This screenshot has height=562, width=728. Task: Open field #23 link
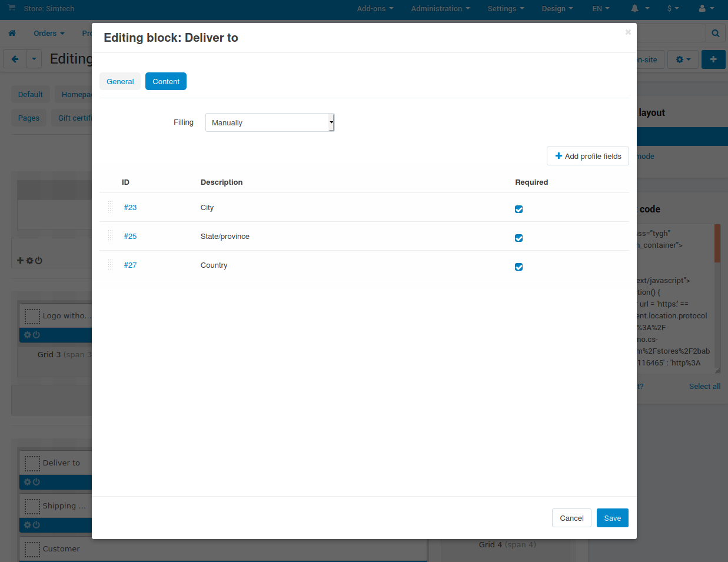pyautogui.click(x=130, y=207)
